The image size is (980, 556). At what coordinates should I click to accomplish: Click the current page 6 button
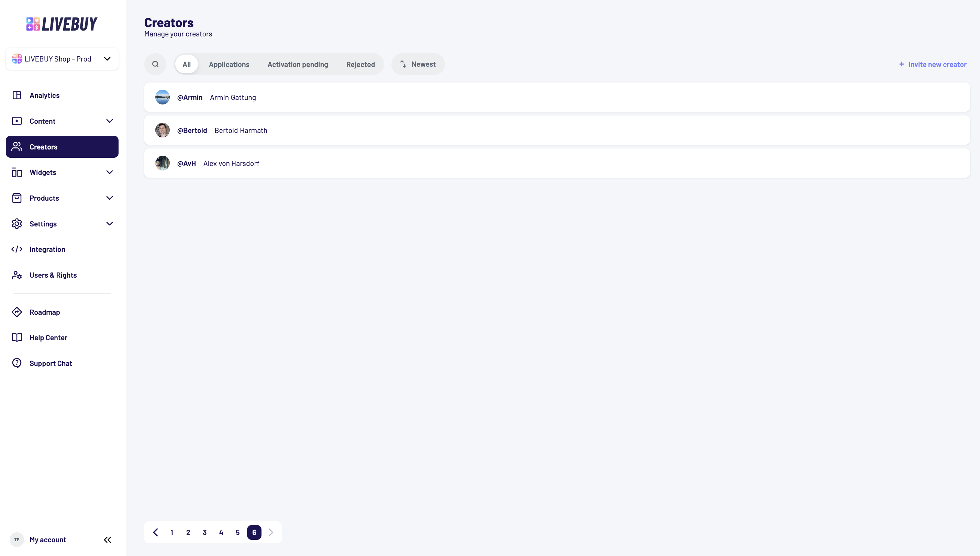click(x=254, y=532)
